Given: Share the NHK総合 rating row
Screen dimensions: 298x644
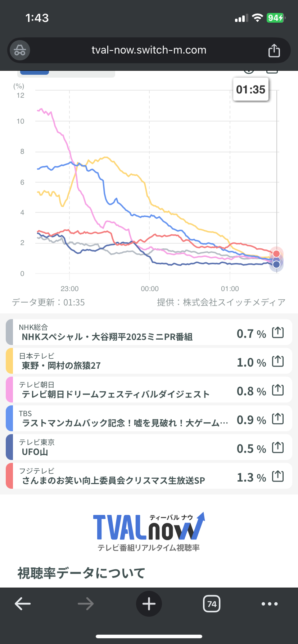Looking at the screenshot, I should point(278,333).
